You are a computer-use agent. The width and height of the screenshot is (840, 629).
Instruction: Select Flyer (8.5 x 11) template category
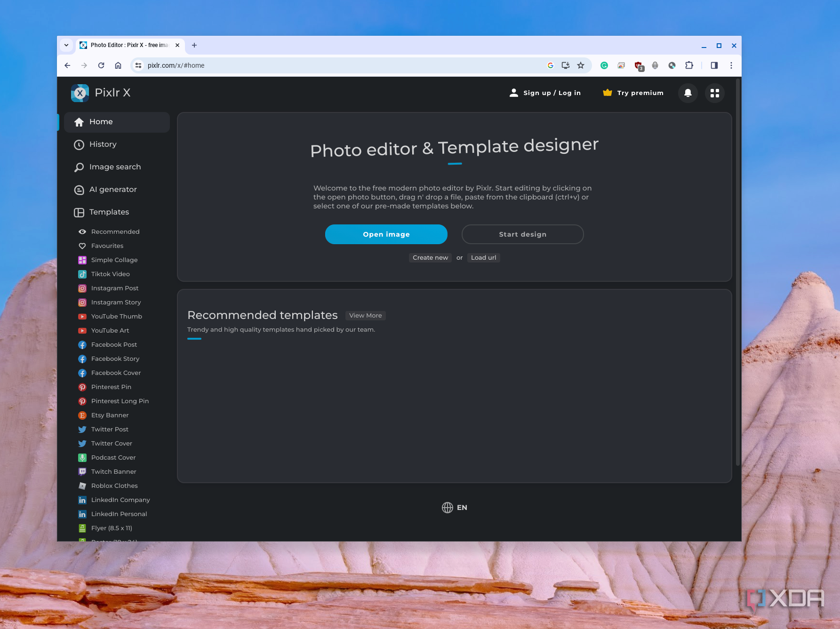pyautogui.click(x=105, y=528)
